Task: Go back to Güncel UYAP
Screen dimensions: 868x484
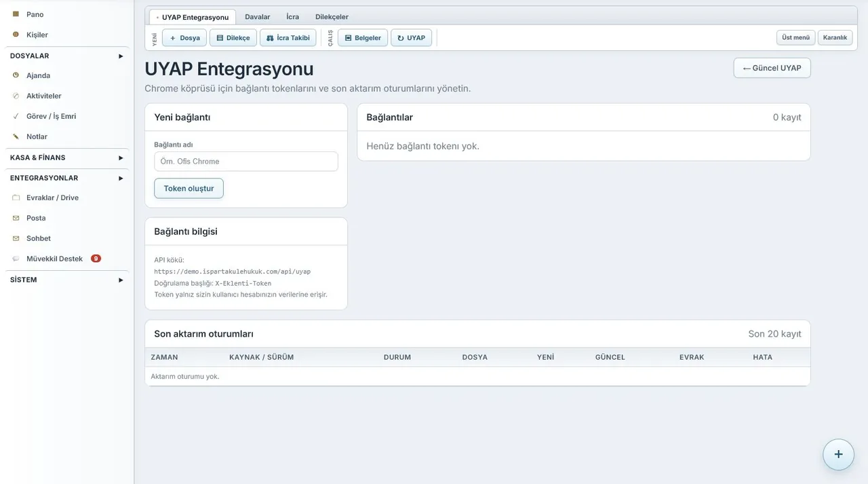Action: click(772, 68)
